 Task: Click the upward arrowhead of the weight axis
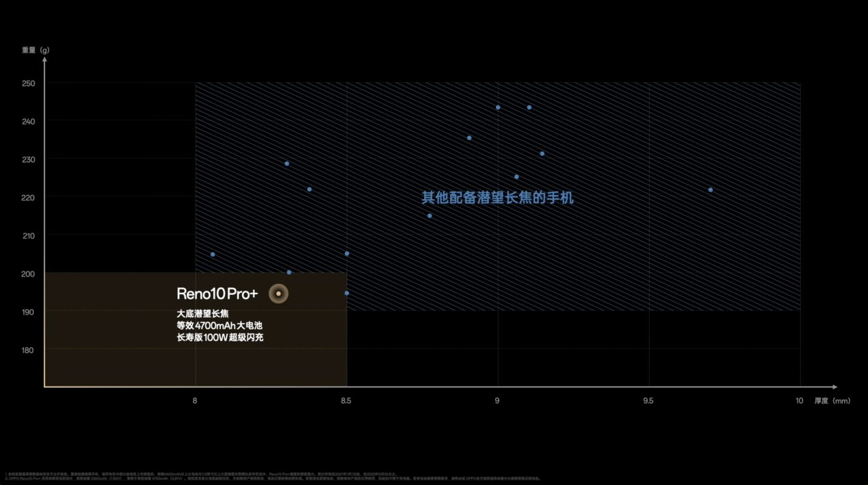44,60
